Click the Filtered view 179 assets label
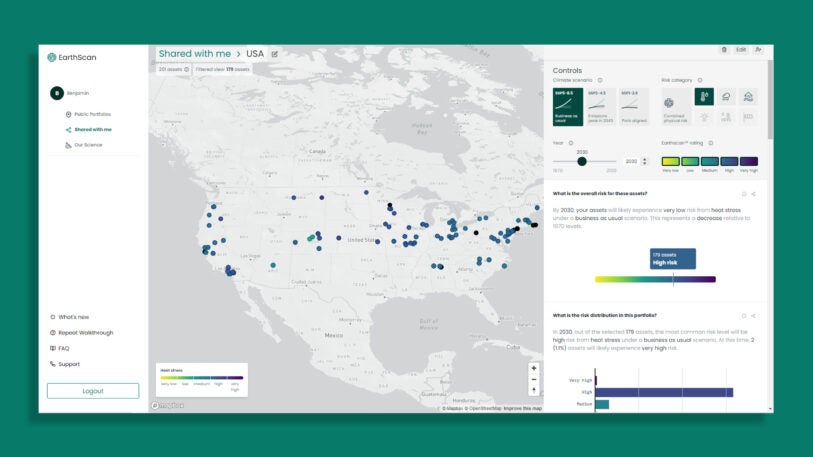This screenshot has width=813, height=457. 223,70
